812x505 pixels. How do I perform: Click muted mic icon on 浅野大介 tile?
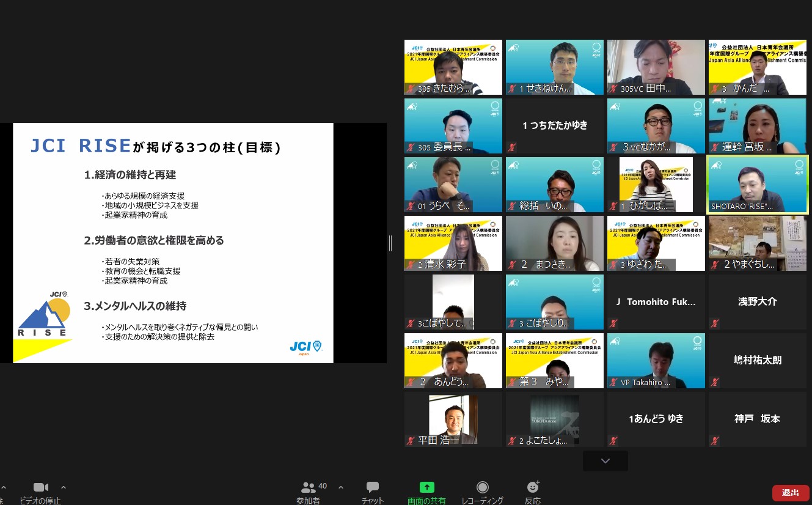715,323
